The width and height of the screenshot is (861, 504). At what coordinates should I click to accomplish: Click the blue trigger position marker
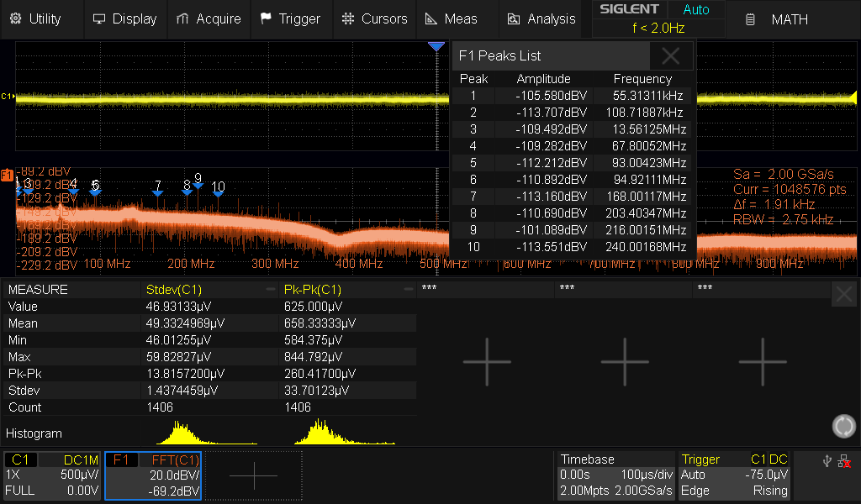(x=436, y=47)
